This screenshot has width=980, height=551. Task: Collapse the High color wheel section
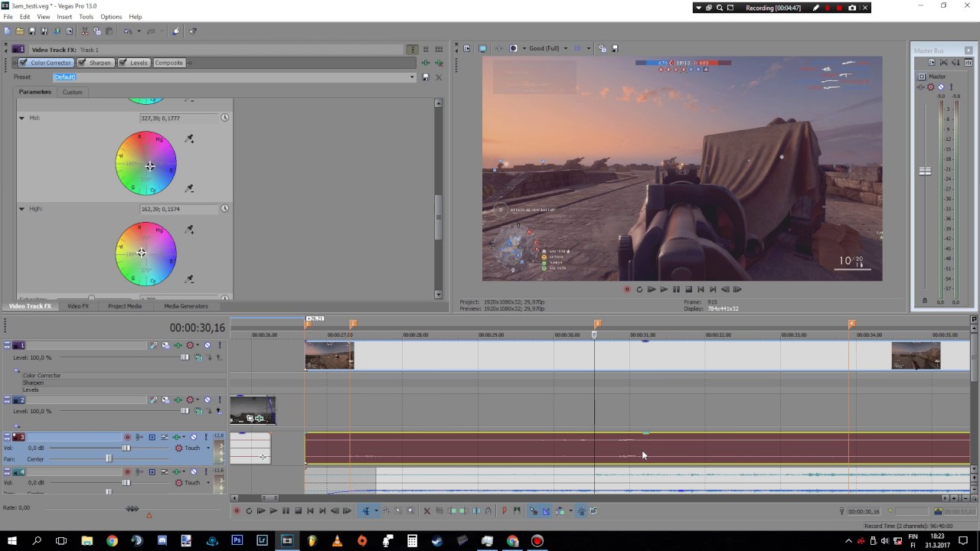coord(21,209)
